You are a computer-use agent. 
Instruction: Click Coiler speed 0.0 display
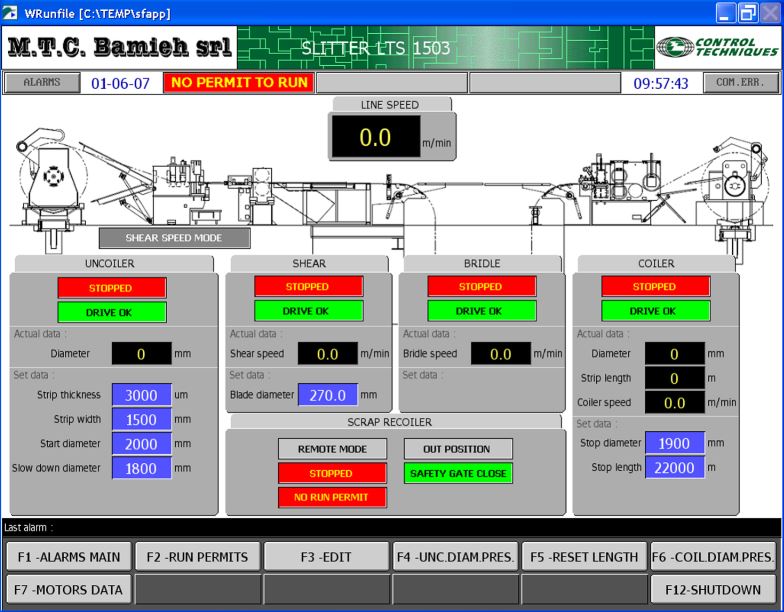(x=674, y=403)
